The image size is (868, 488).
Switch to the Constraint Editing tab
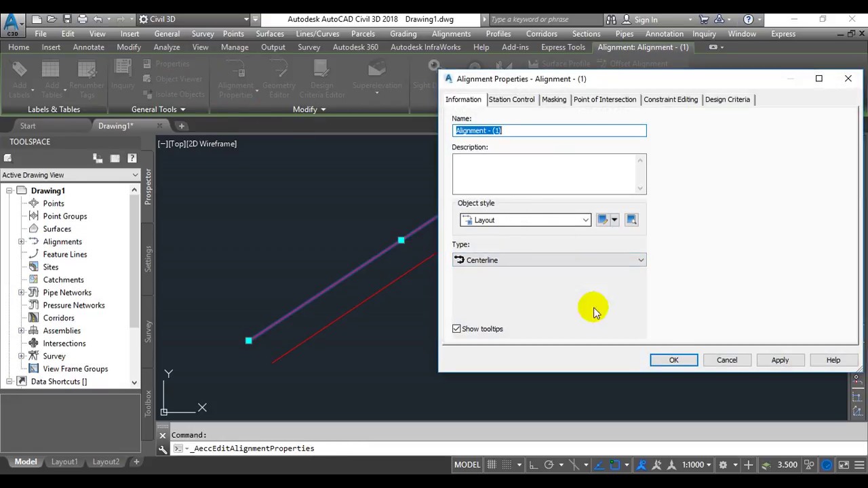tap(671, 99)
